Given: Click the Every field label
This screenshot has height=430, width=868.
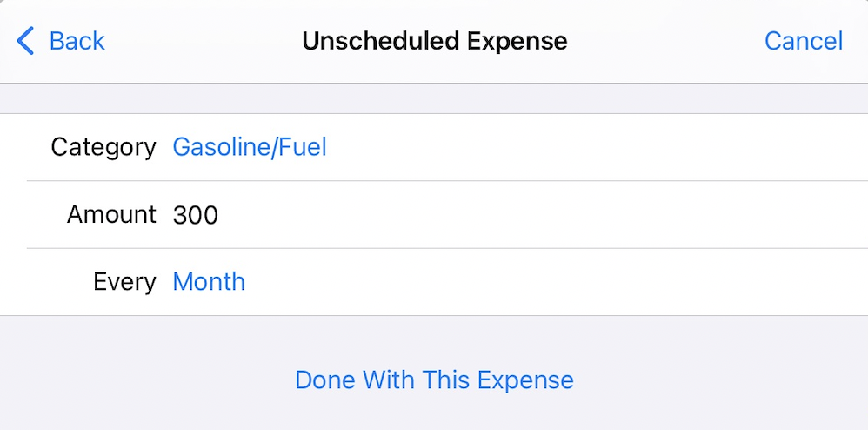Looking at the screenshot, I should (124, 282).
